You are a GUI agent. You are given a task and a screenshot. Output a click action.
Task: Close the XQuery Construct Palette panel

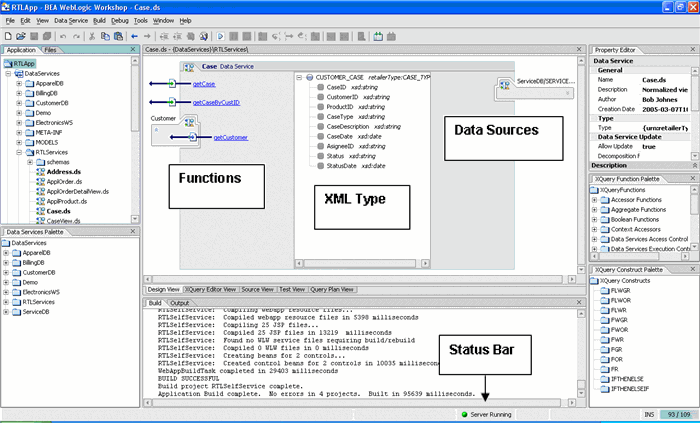(x=693, y=269)
